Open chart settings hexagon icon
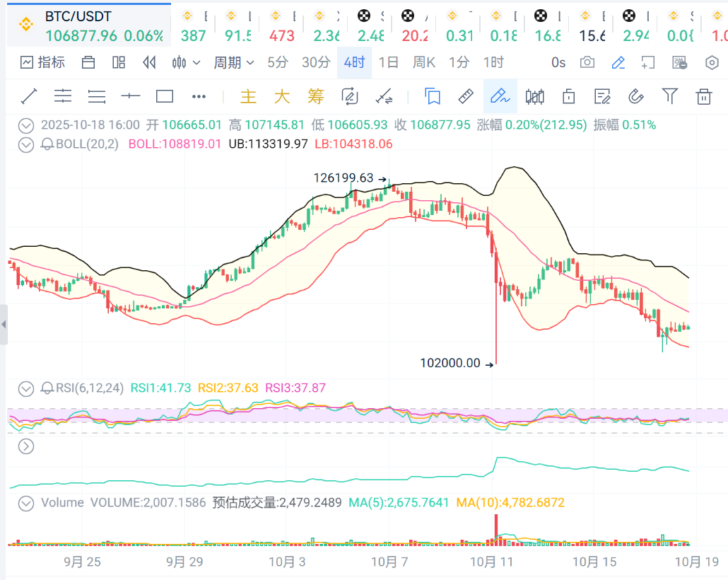Screen dimensions: 728x580 click(712, 63)
